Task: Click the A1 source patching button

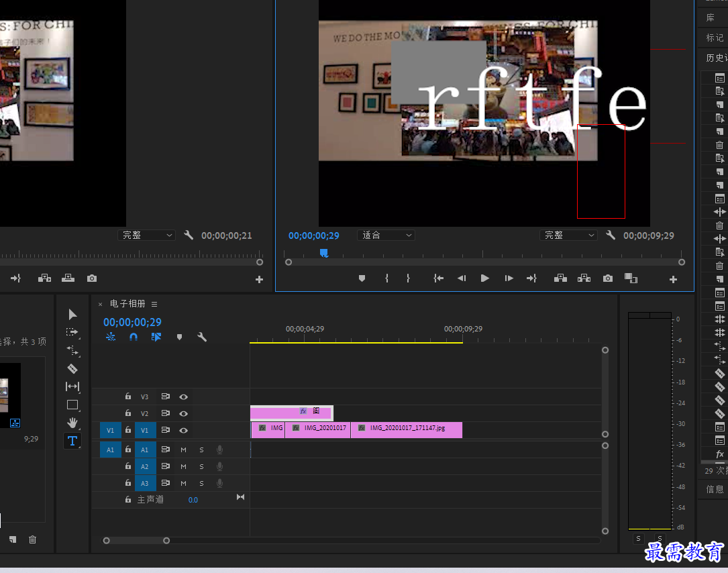Action: point(111,450)
